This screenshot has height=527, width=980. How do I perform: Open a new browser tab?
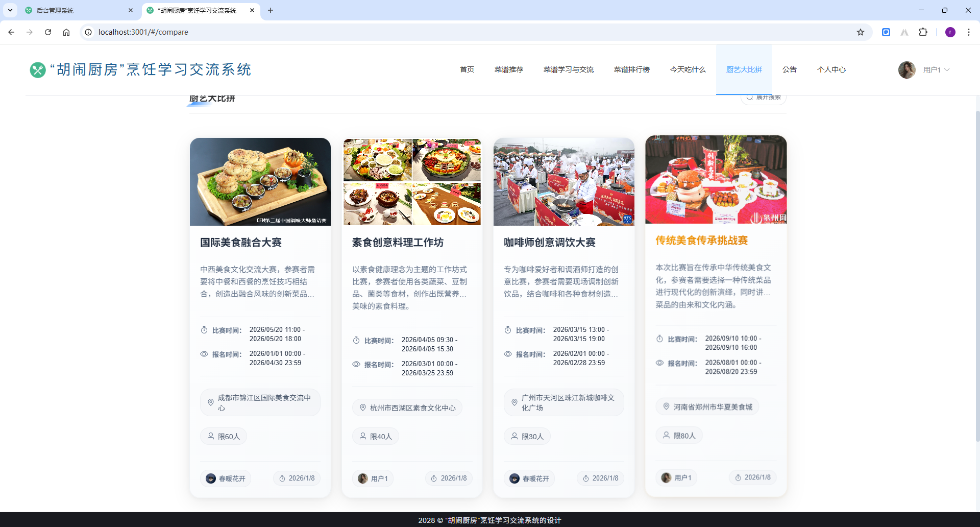(271, 10)
